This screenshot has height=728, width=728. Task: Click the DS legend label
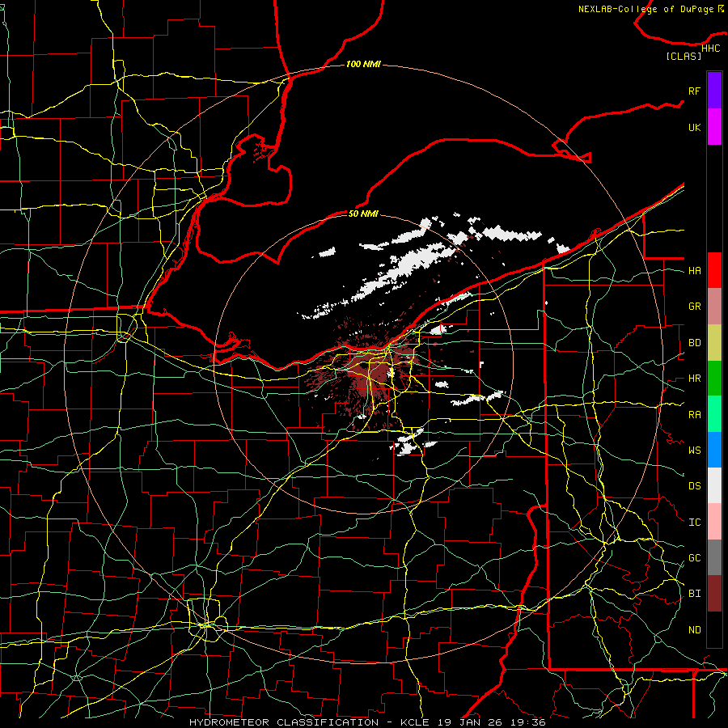pyautogui.click(x=695, y=486)
